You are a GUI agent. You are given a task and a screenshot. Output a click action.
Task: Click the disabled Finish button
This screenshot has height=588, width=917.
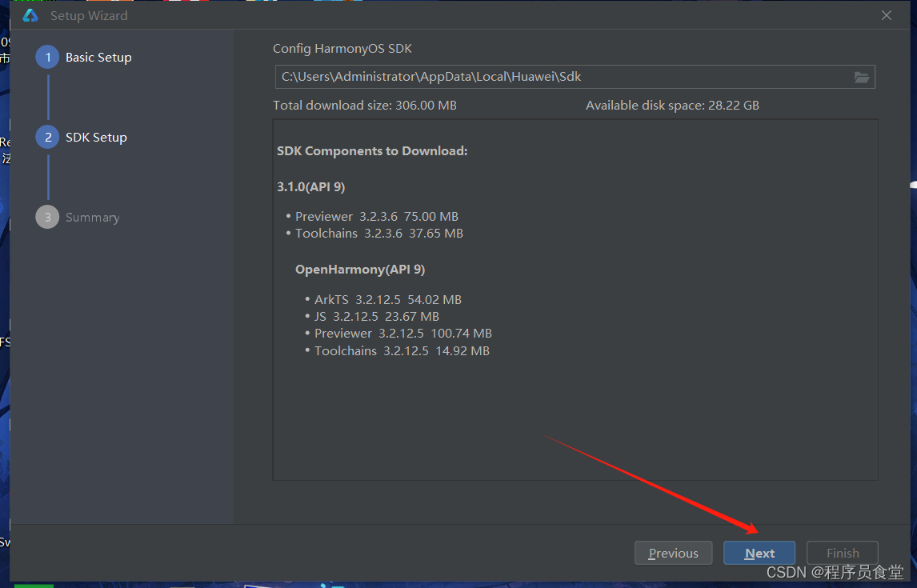[842, 553]
